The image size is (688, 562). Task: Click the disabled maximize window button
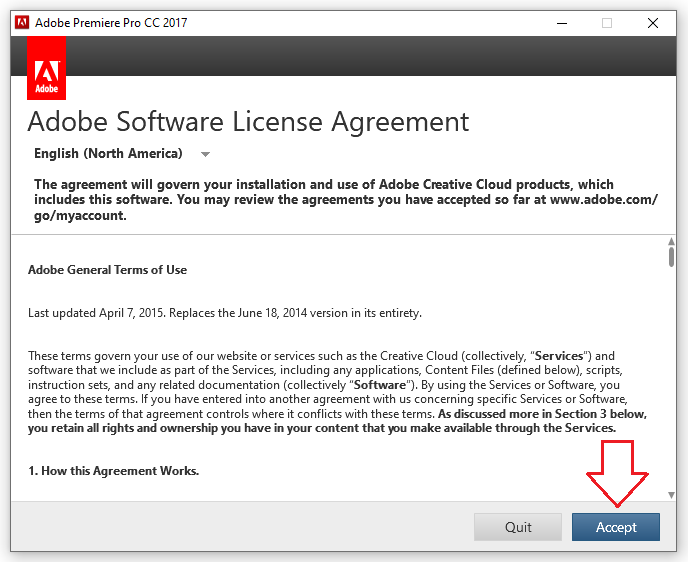[607, 23]
